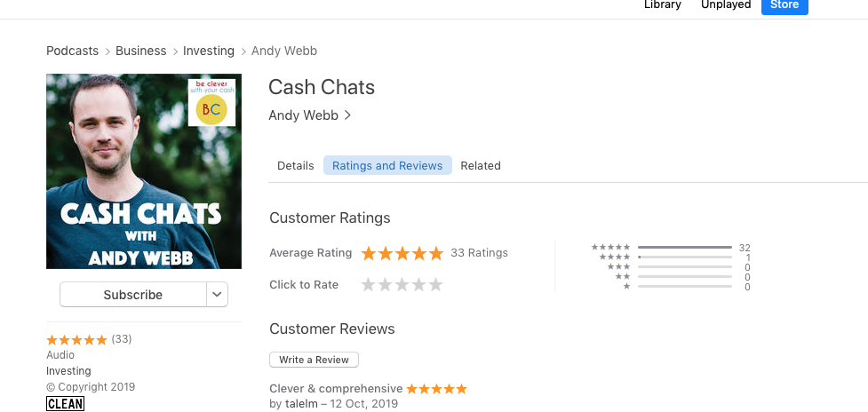Screen dimensions: 868x412
Task: Click the Cash Chats podcast artwork
Action: tap(144, 171)
